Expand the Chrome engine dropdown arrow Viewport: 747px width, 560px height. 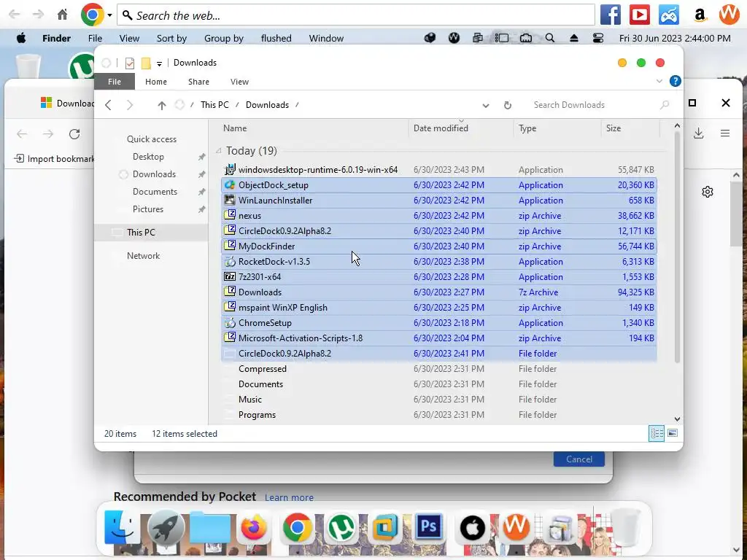click(x=109, y=15)
